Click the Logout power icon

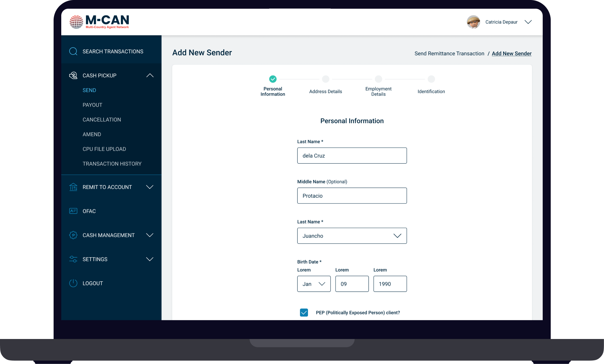(x=73, y=283)
